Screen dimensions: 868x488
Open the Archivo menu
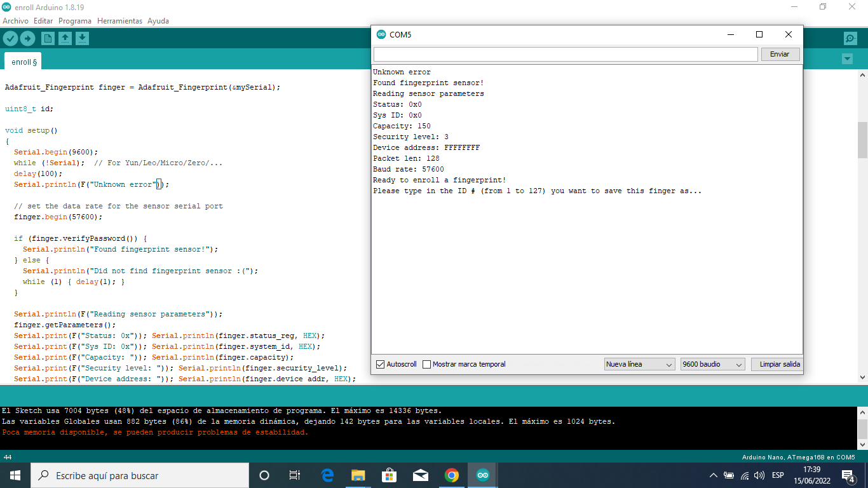[16, 21]
